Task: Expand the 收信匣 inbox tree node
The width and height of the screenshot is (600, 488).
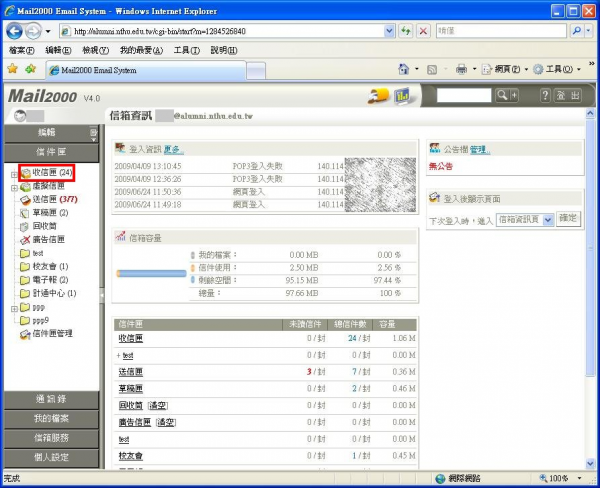Action: 12,173
